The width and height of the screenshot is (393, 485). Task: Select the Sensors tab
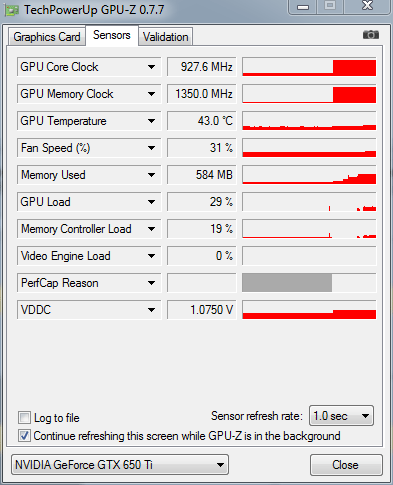point(112,35)
